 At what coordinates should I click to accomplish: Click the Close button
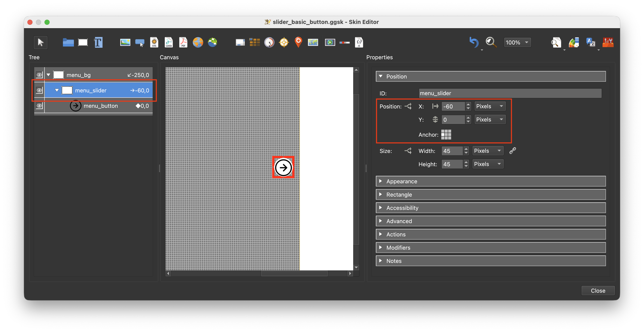pos(598,290)
